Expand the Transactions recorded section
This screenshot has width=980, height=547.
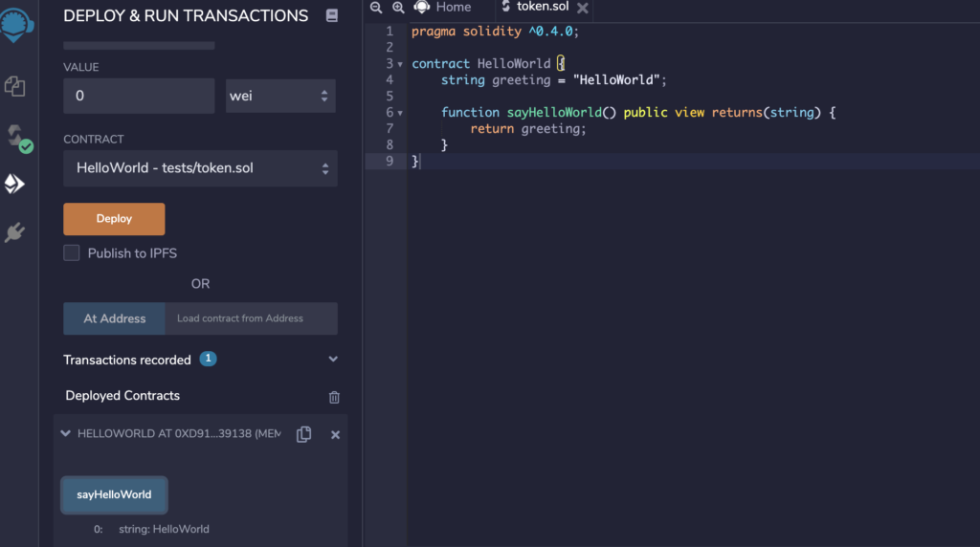(333, 359)
